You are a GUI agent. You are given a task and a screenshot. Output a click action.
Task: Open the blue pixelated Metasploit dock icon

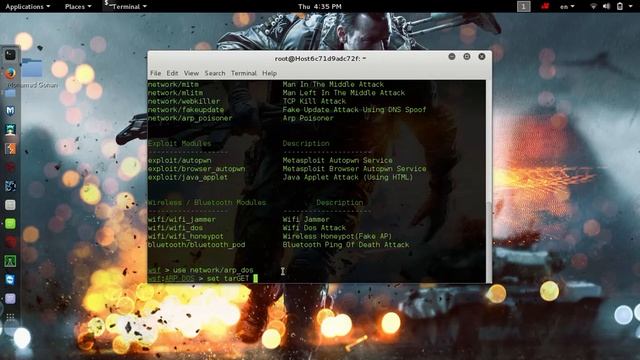10,186
